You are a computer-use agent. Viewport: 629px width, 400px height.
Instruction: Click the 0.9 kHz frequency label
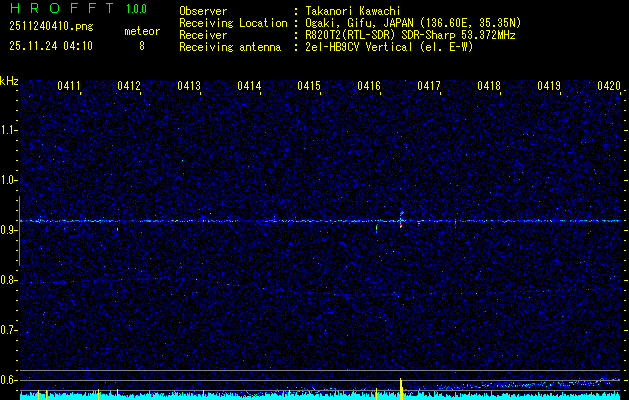tap(8, 230)
